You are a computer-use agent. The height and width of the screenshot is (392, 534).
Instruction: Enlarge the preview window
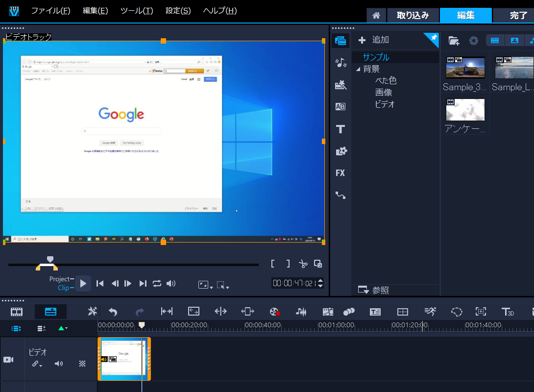coord(318,264)
